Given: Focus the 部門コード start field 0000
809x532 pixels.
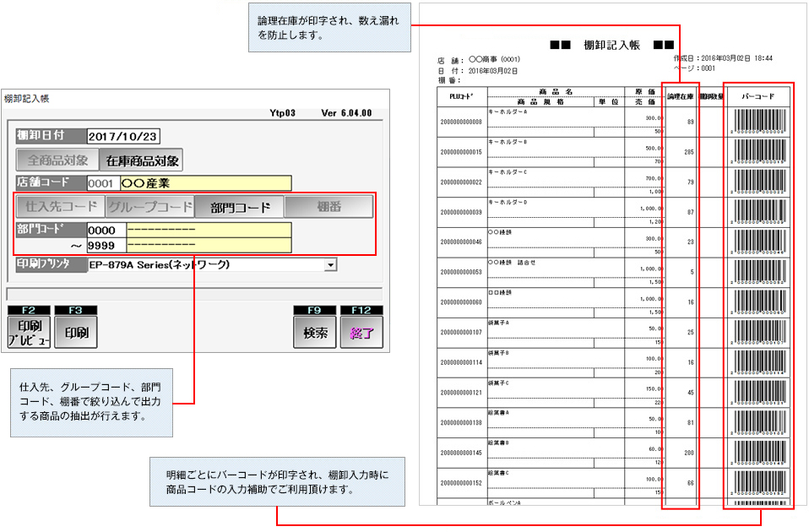Looking at the screenshot, I should 106,230.
